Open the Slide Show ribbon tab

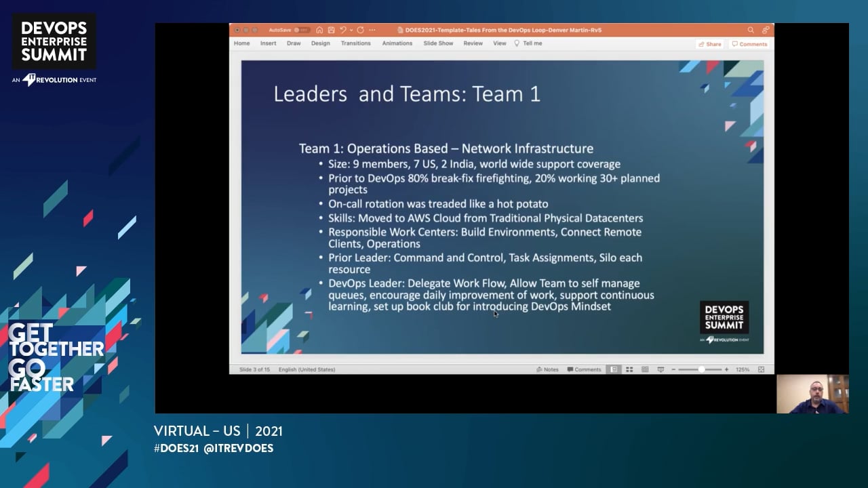(438, 43)
